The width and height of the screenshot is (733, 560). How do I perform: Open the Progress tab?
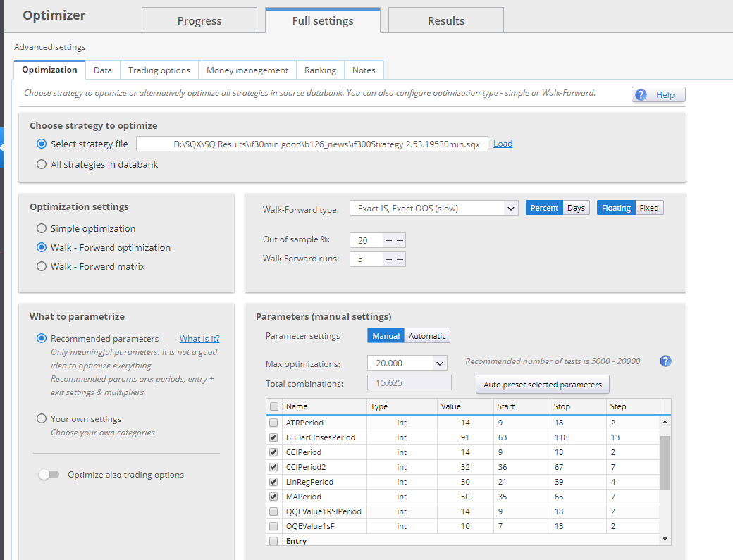click(199, 20)
